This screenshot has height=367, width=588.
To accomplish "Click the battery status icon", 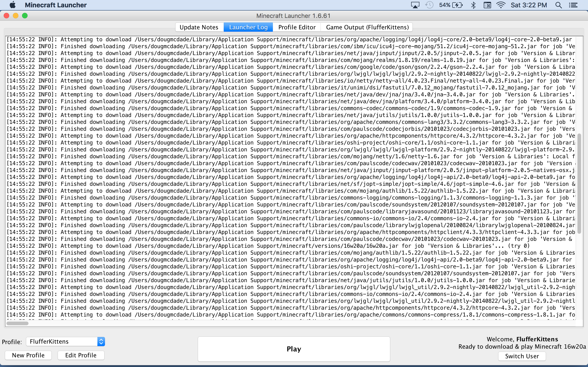I will [x=457, y=5].
